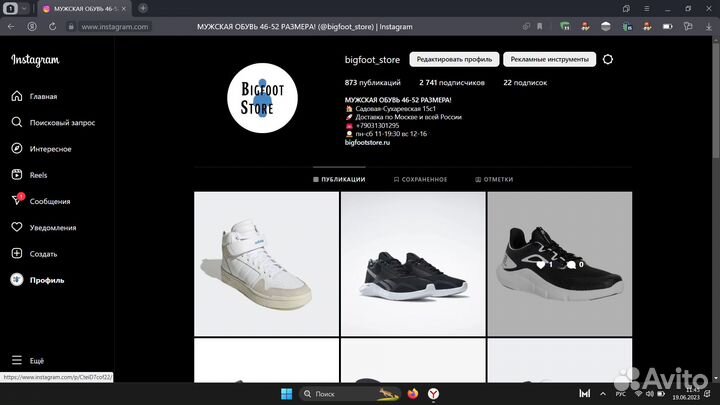Select the Posts tab

click(339, 180)
